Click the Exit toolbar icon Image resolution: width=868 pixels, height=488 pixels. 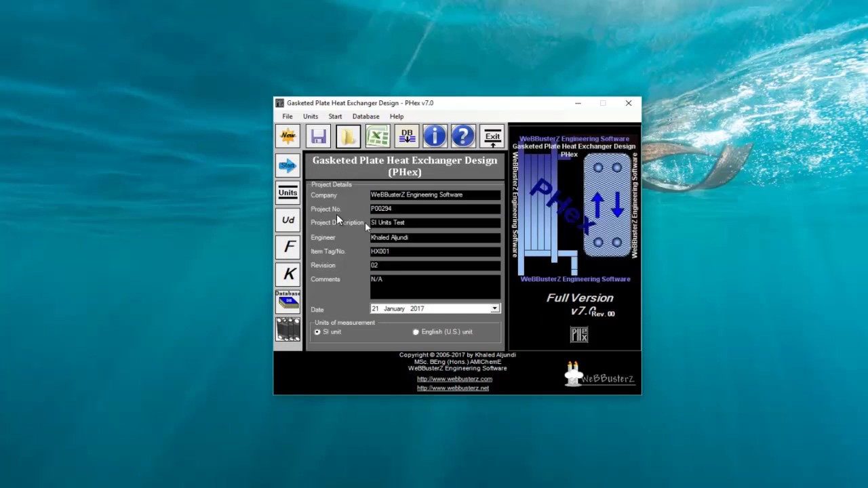[x=492, y=136]
